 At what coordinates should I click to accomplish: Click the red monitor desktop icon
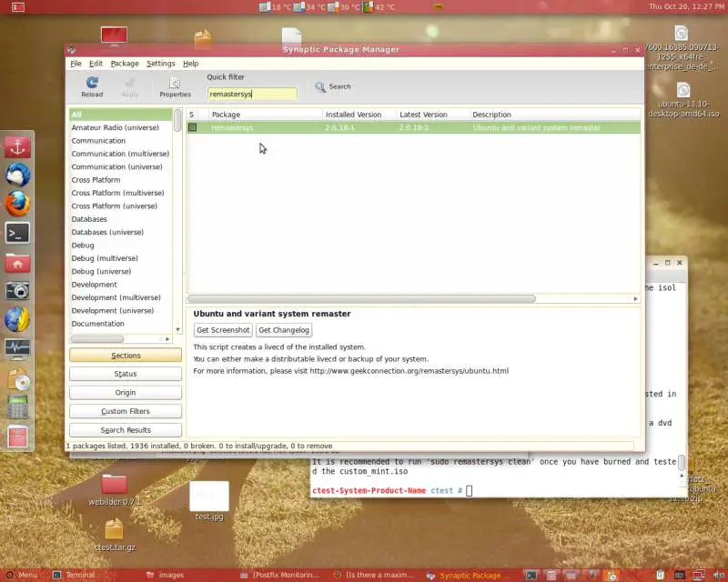point(115,36)
